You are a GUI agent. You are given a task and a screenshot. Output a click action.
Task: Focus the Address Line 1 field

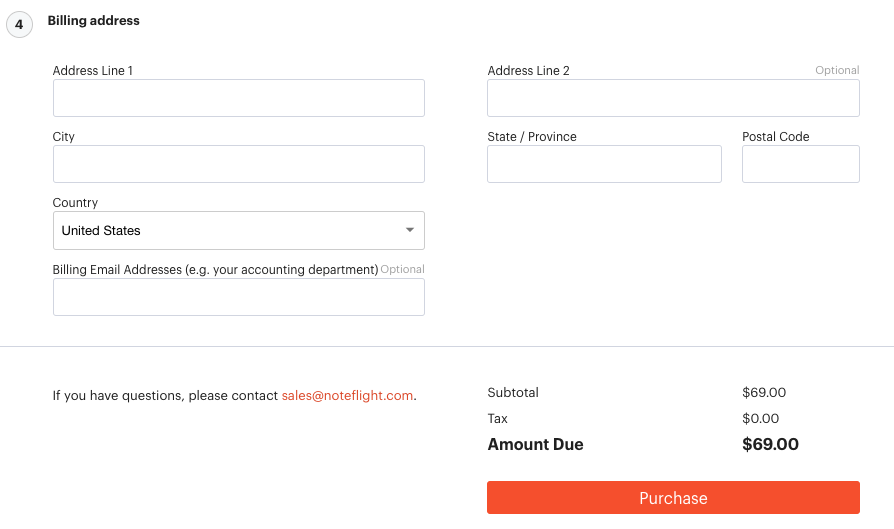tap(239, 98)
